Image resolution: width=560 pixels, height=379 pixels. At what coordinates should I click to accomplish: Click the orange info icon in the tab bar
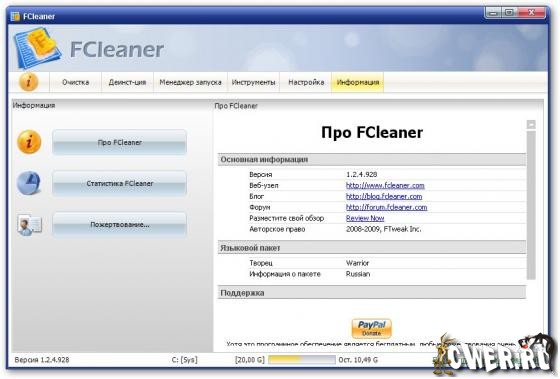click(29, 82)
